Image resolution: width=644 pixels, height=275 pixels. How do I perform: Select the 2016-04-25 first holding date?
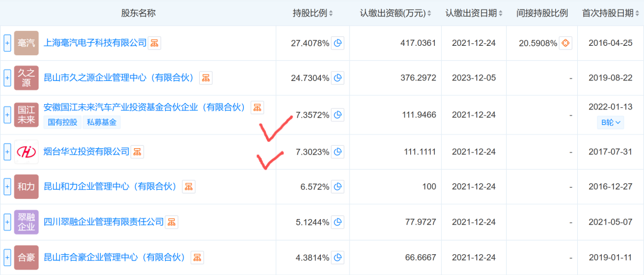pyautogui.click(x=611, y=43)
